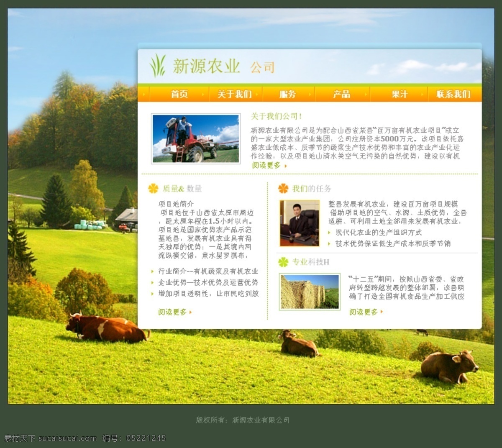The height and width of the screenshot is (448, 502).
Task: Open the tractor photo thumbnail
Action: (x=196, y=138)
